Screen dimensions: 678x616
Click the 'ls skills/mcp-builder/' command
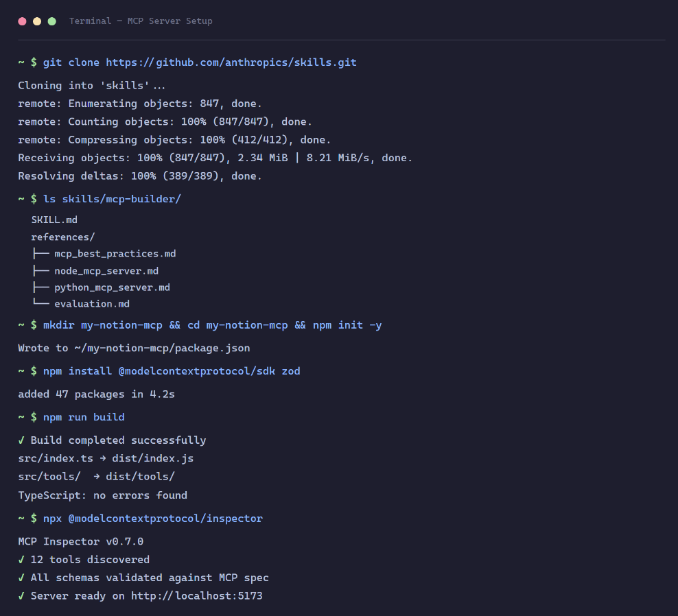(112, 200)
